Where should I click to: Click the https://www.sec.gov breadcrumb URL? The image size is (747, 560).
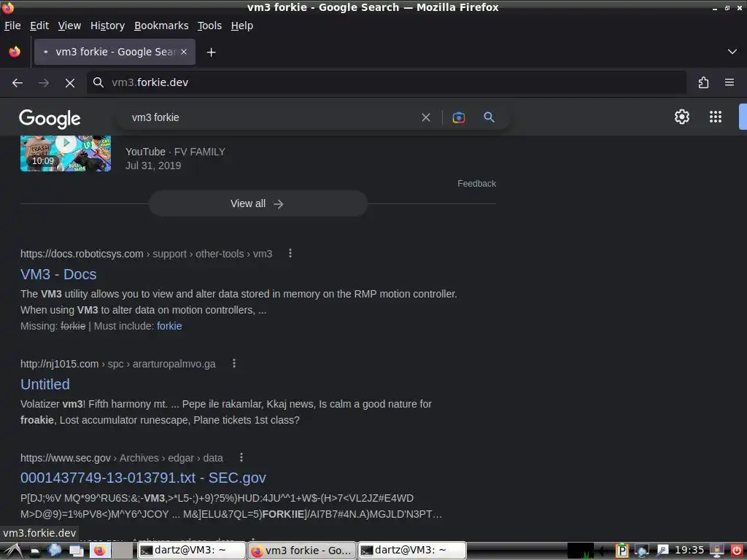[122, 458]
